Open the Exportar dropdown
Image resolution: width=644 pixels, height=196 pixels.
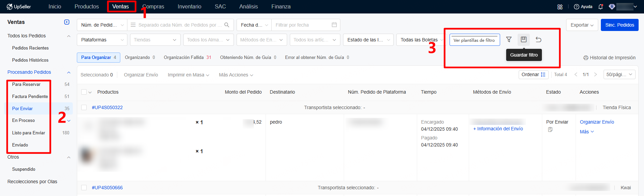tap(582, 25)
